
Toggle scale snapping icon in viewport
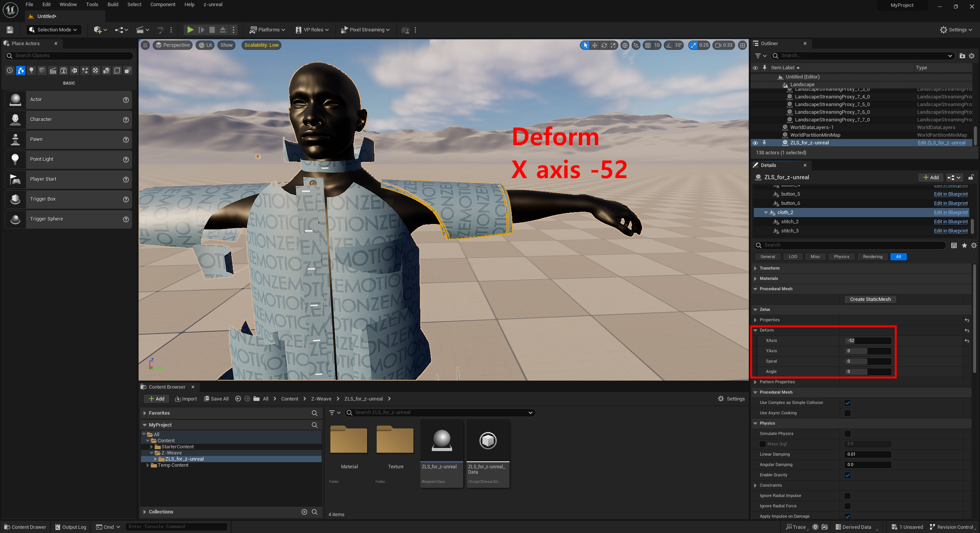point(693,45)
